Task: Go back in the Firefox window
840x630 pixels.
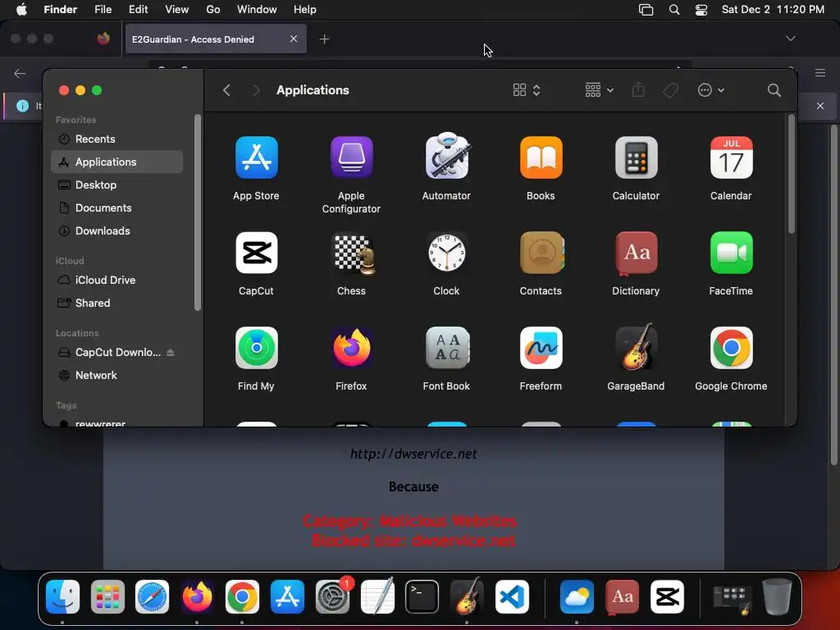Action: tap(20, 73)
